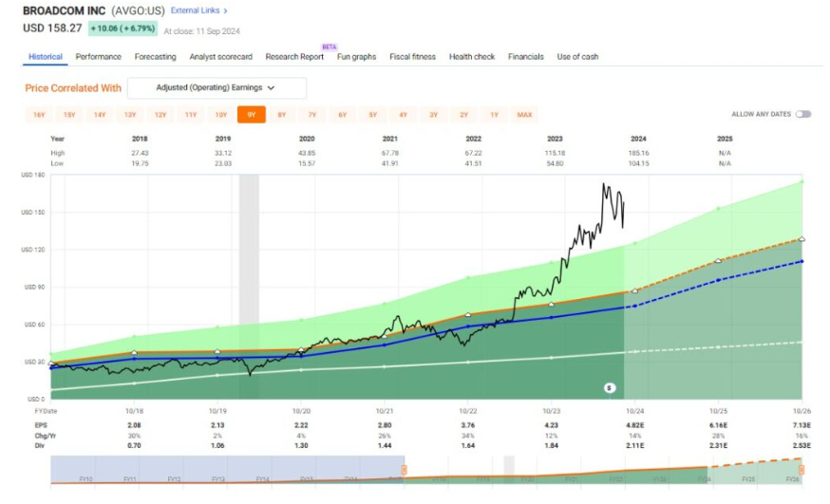This screenshot has width=830, height=504.
Task: Click the 10/25 dividend estimate 2.31E
Action: pos(718,446)
